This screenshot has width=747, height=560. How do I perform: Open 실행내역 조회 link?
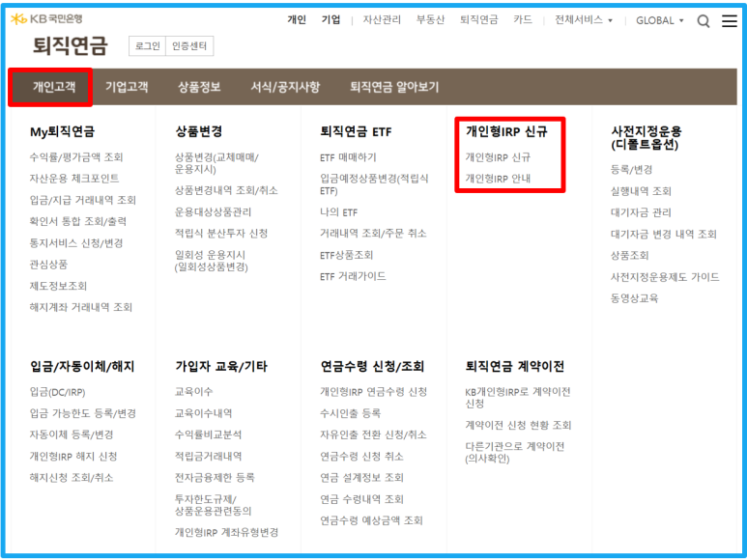[642, 191]
